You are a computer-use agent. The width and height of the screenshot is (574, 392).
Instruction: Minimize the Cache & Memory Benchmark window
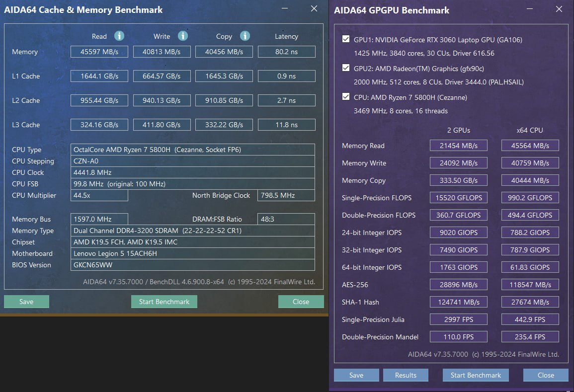tap(284, 8)
